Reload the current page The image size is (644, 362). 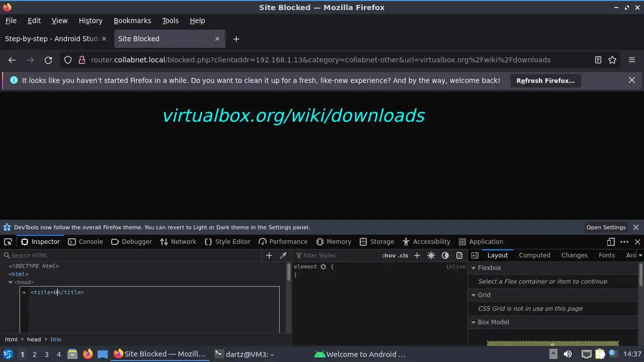48,60
